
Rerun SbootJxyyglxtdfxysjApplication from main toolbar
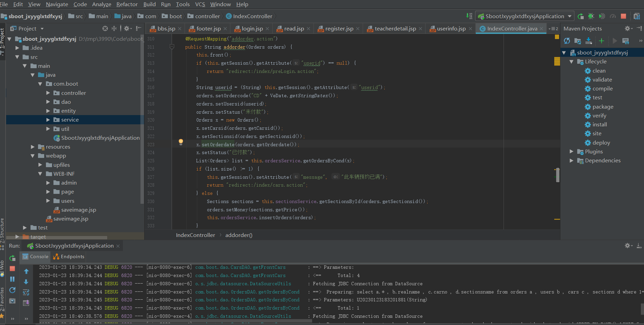click(x=581, y=16)
